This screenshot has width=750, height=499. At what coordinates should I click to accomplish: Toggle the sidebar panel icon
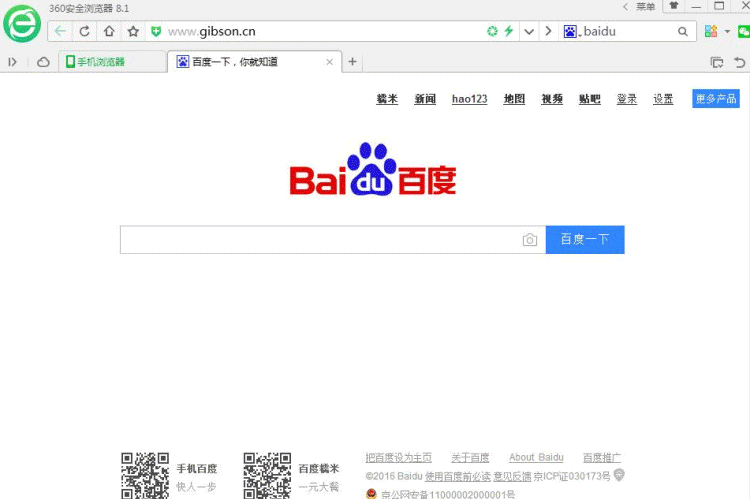pyautogui.click(x=12, y=62)
